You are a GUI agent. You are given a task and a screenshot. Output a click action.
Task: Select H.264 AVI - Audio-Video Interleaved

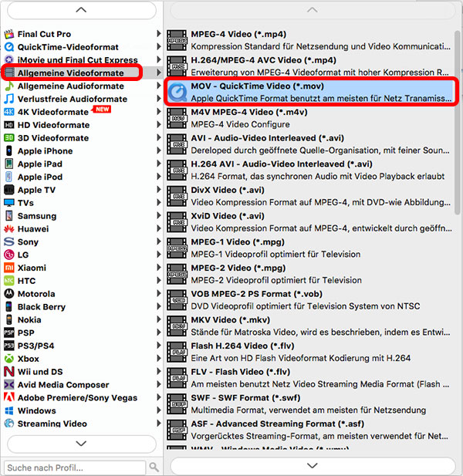[x=309, y=170]
